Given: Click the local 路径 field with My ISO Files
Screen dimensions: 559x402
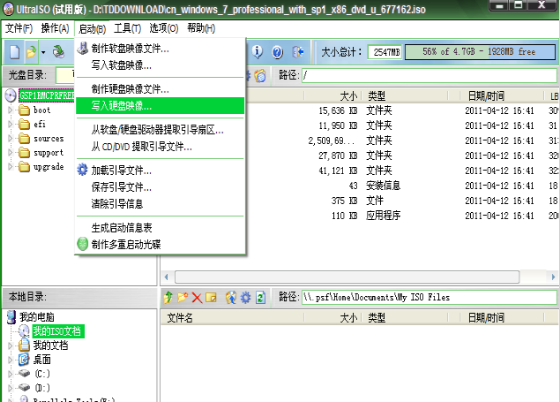Looking at the screenshot, I should click(x=429, y=297).
